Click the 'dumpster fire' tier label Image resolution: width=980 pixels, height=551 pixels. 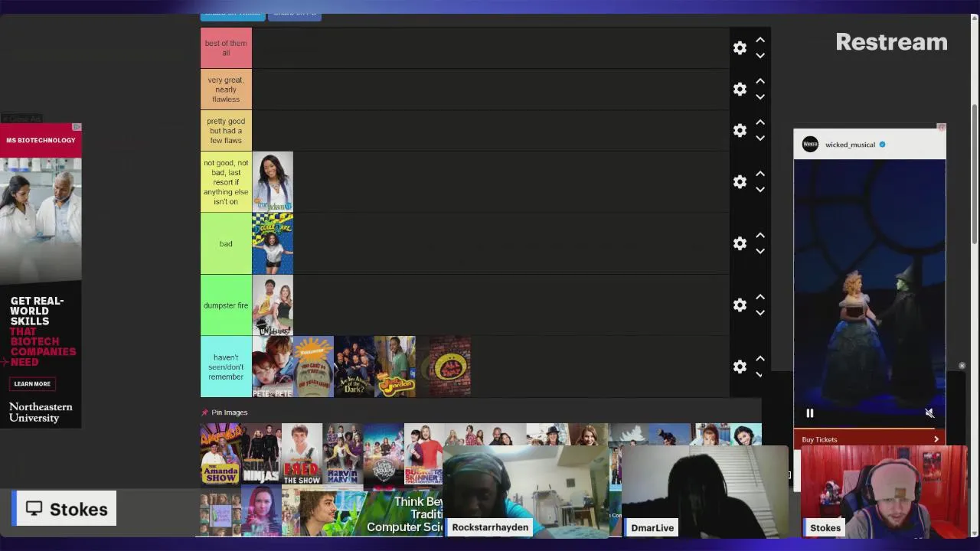226,305
